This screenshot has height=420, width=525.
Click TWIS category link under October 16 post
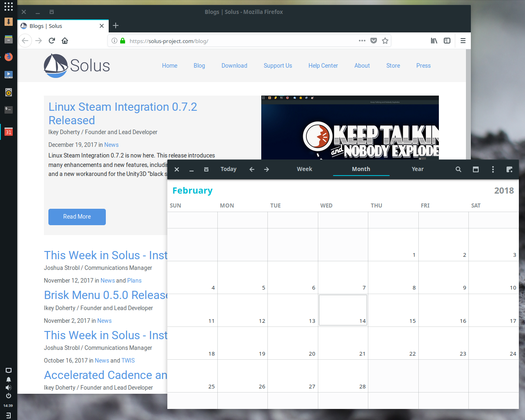128,361
